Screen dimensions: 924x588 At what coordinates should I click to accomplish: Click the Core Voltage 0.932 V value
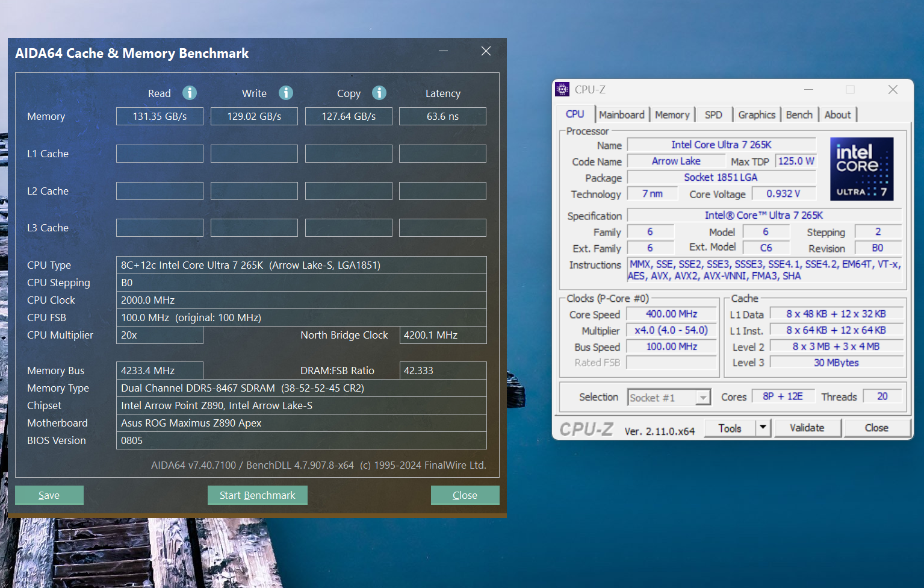coord(783,193)
